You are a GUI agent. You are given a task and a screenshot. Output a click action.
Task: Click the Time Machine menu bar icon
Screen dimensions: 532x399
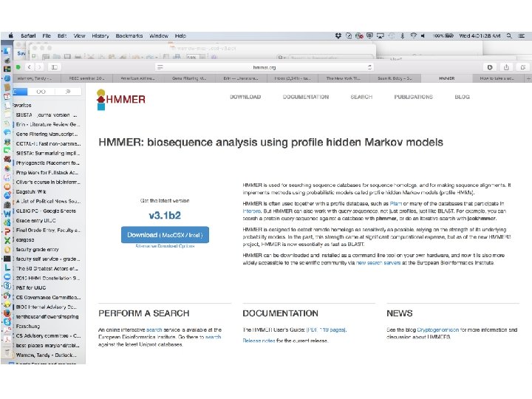[391, 35]
